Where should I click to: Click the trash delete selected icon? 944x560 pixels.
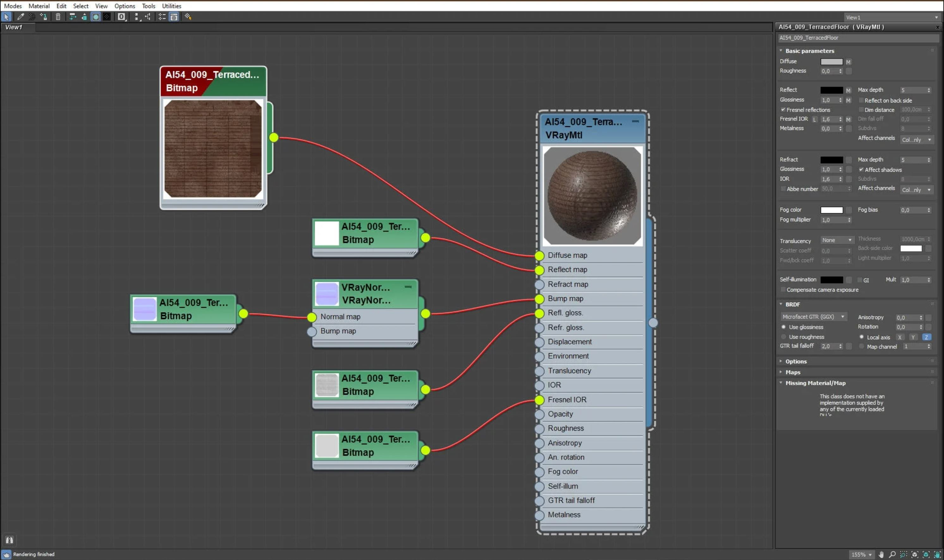58,17
